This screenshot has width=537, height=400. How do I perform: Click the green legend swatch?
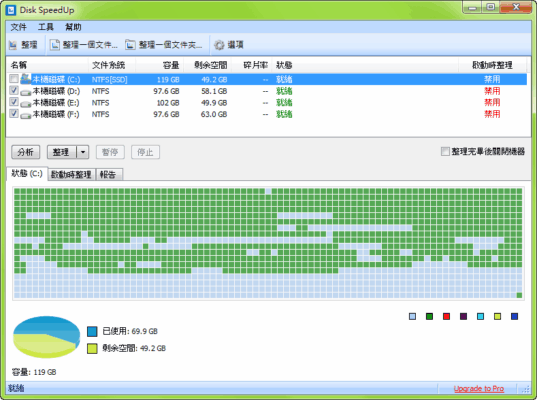(x=429, y=316)
